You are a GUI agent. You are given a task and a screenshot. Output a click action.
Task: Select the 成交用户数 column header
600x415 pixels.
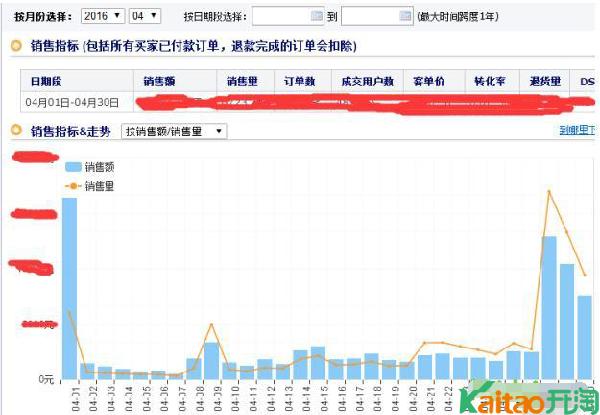tap(367, 81)
